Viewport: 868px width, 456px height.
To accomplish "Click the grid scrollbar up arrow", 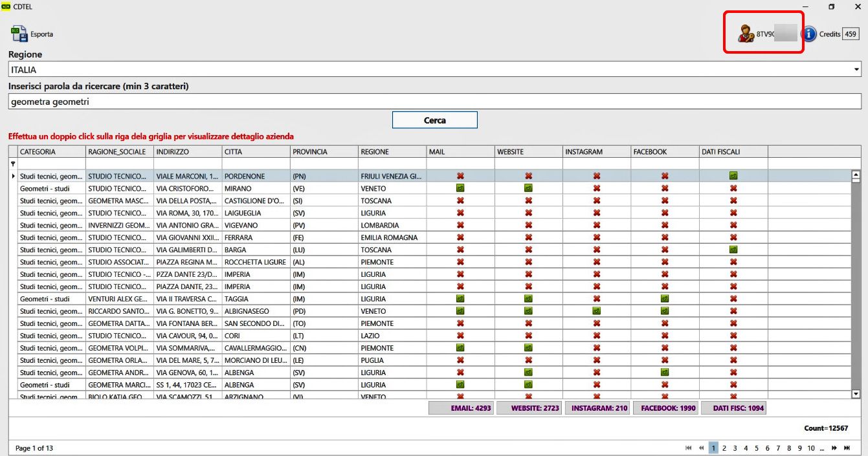I will tap(856, 174).
